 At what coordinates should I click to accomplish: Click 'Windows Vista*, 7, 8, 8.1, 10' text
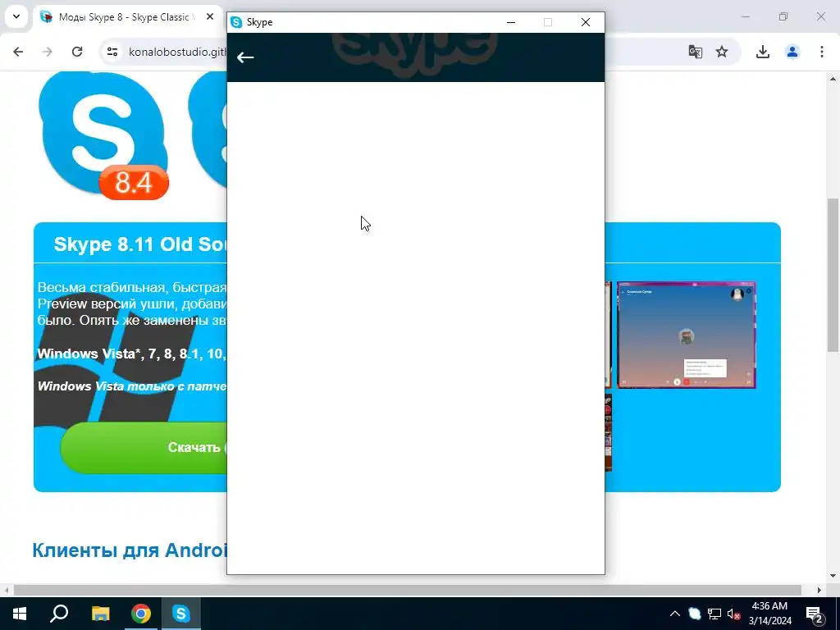coord(132,354)
